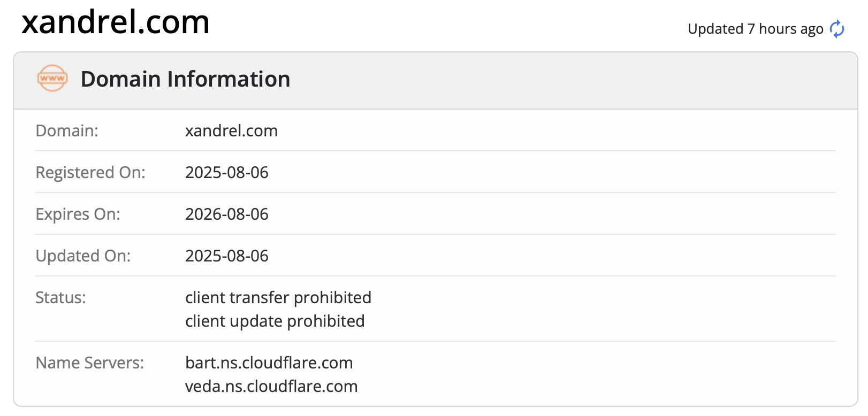Select the expiry date 2026-08-06
This screenshot has width=868, height=416.
(x=226, y=214)
